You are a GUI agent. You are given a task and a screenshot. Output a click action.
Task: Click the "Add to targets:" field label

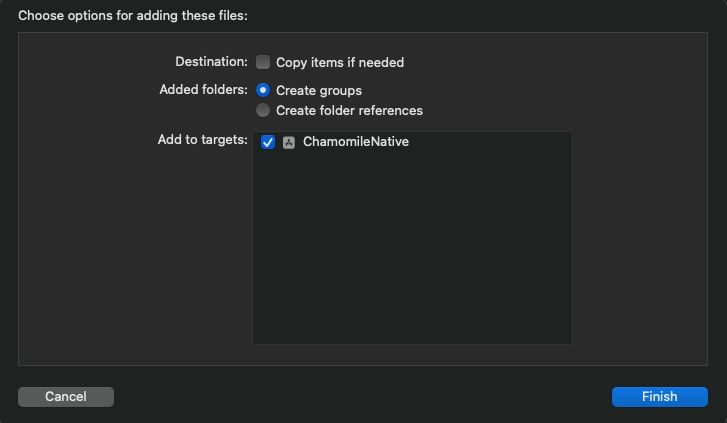pyautogui.click(x=202, y=140)
